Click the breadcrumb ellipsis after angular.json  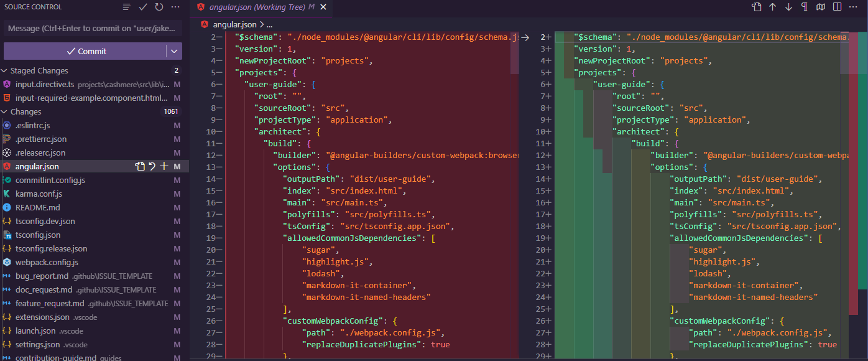point(270,25)
